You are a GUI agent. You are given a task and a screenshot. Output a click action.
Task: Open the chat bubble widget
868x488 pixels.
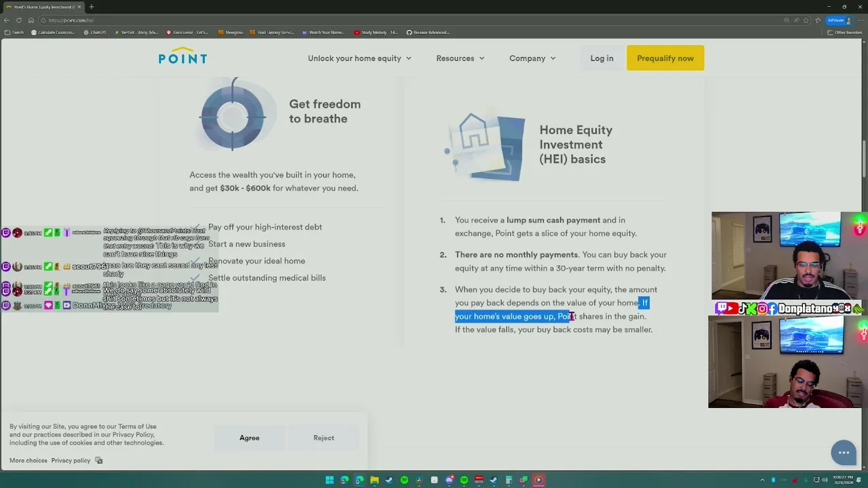(844, 452)
